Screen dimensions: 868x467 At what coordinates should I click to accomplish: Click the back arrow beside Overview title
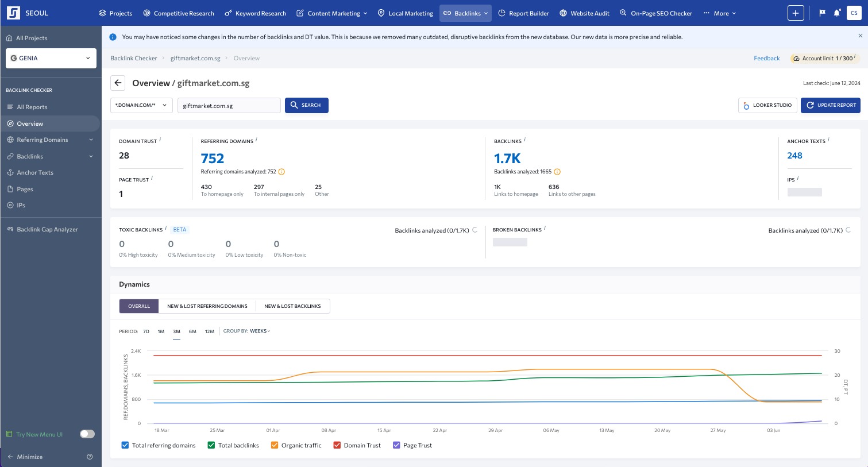coord(118,83)
